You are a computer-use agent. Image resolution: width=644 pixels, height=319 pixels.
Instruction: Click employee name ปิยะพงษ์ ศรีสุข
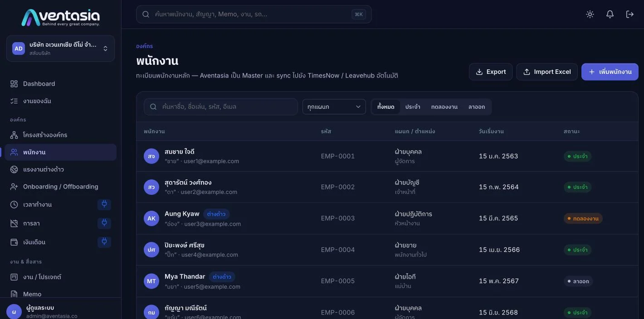(x=185, y=245)
